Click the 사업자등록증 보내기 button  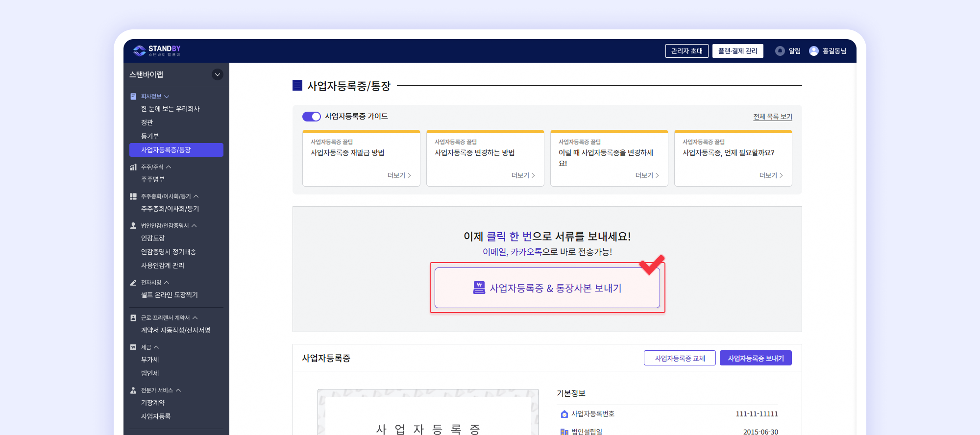click(x=756, y=358)
